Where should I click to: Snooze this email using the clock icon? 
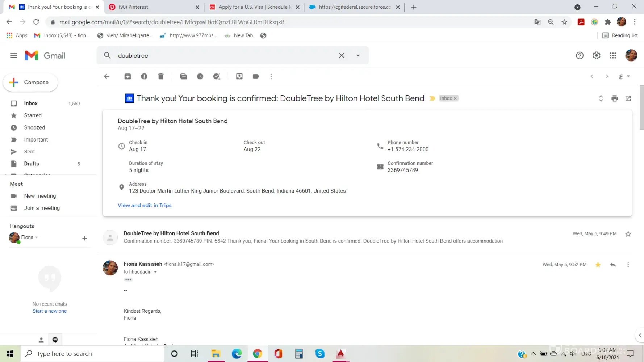[x=200, y=76]
